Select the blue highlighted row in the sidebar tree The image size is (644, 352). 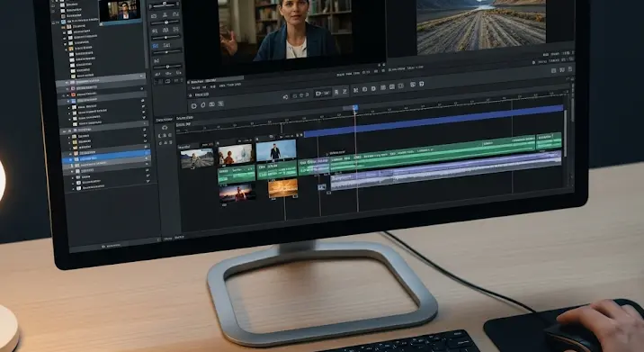click(107, 157)
